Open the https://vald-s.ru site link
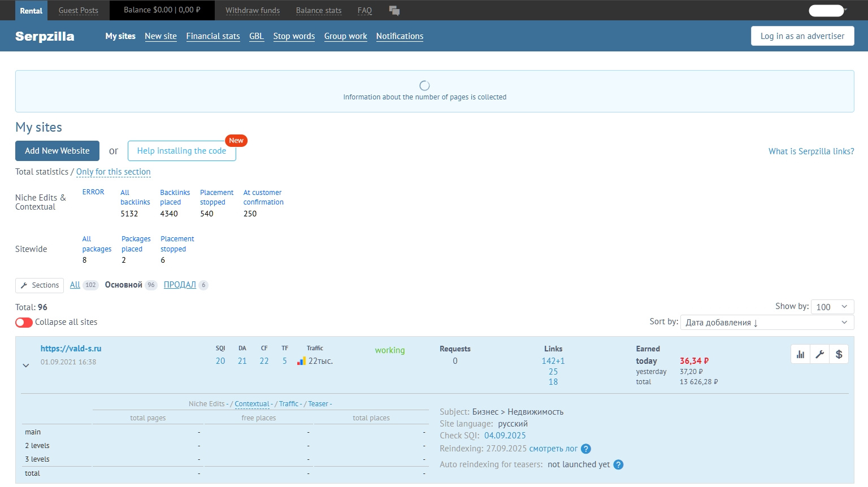868x487 pixels. [x=71, y=349]
